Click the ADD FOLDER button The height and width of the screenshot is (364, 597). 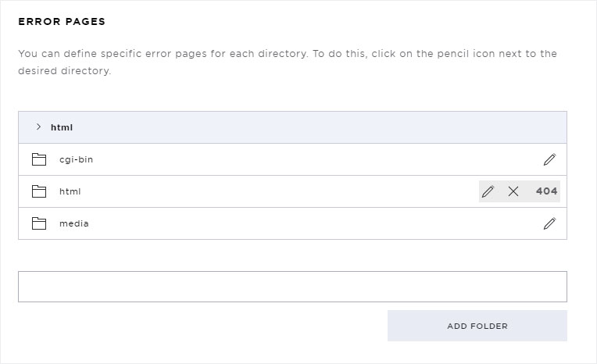click(477, 326)
